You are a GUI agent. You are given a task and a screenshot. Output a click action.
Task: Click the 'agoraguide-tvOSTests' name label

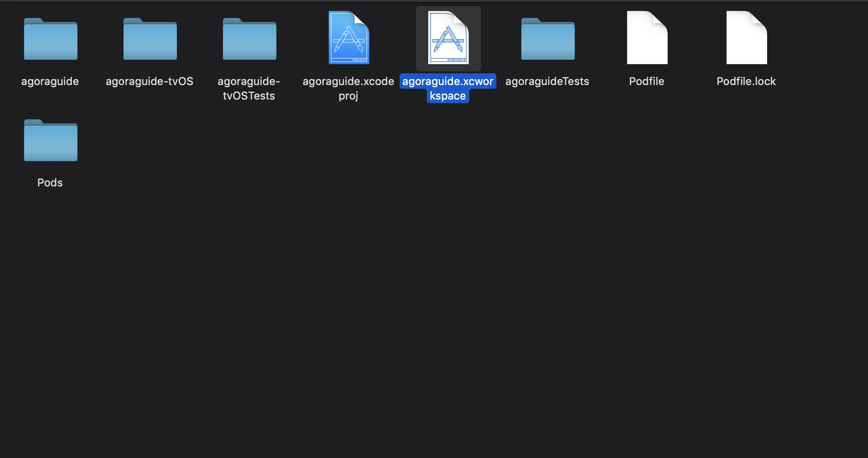tap(249, 89)
